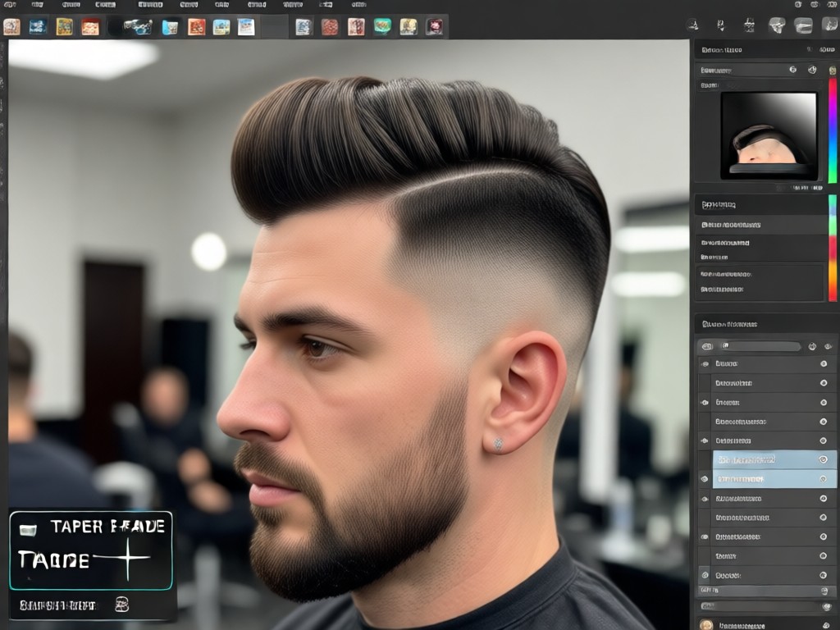Viewport: 840px width, 630px height.
Task: Click the round button on the upper highlighted layer
Action: click(824, 459)
